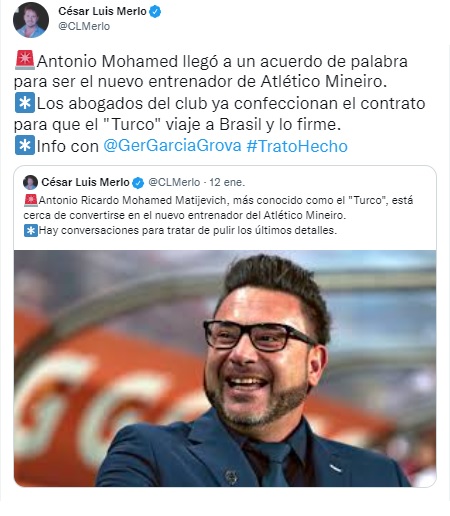Click the verified badge beside the author name
The height and width of the screenshot is (516, 450).
155,12
